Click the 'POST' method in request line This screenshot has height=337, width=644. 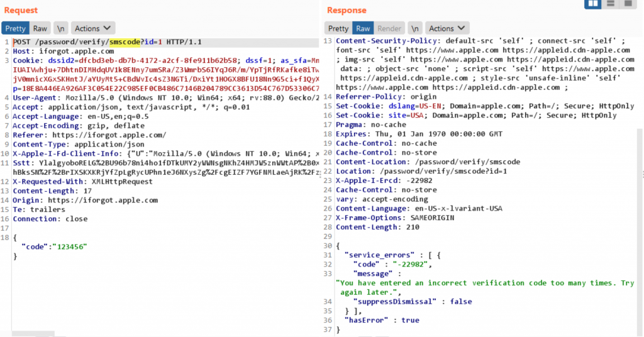(x=22, y=42)
